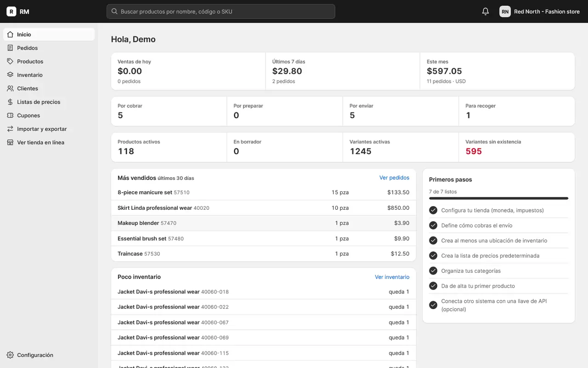
Task: Click the Inicio home icon
Action: tap(10, 34)
